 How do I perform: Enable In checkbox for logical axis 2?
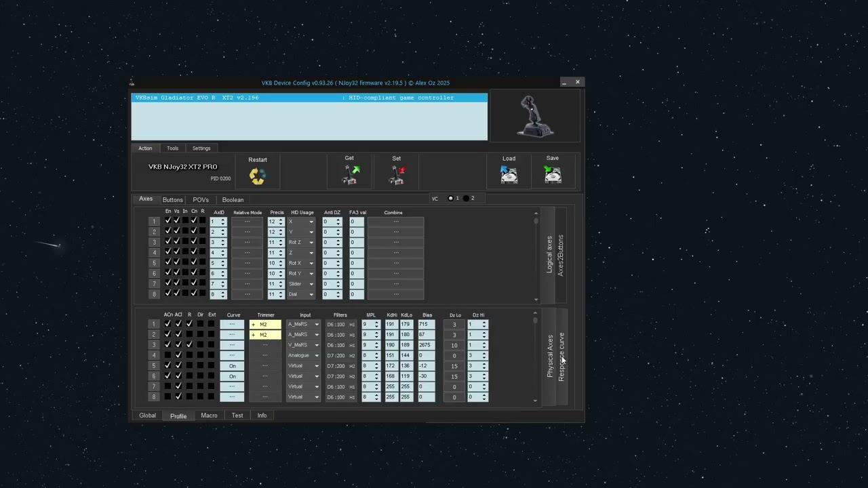[x=185, y=232]
